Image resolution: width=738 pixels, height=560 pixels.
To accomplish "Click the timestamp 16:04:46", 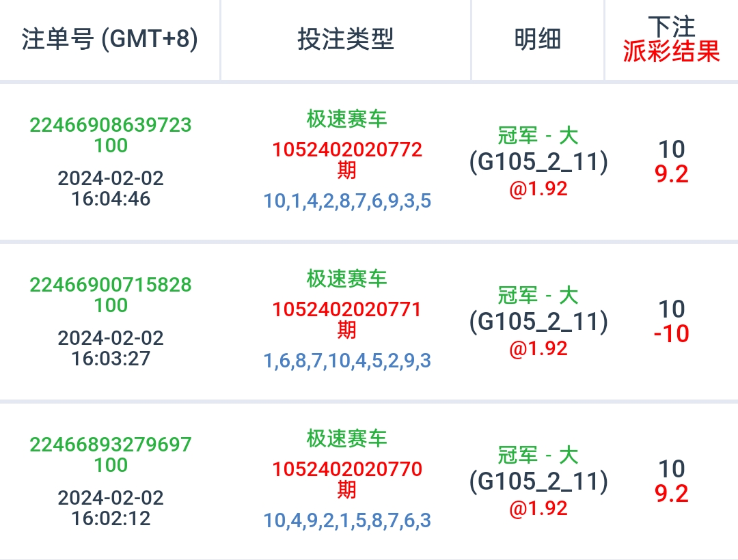I will tap(111, 199).
